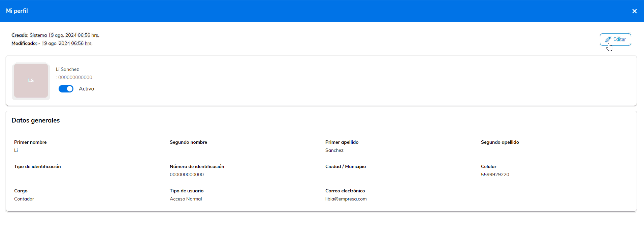
Task: Click the Creado timestamp line
Action: (55, 35)
